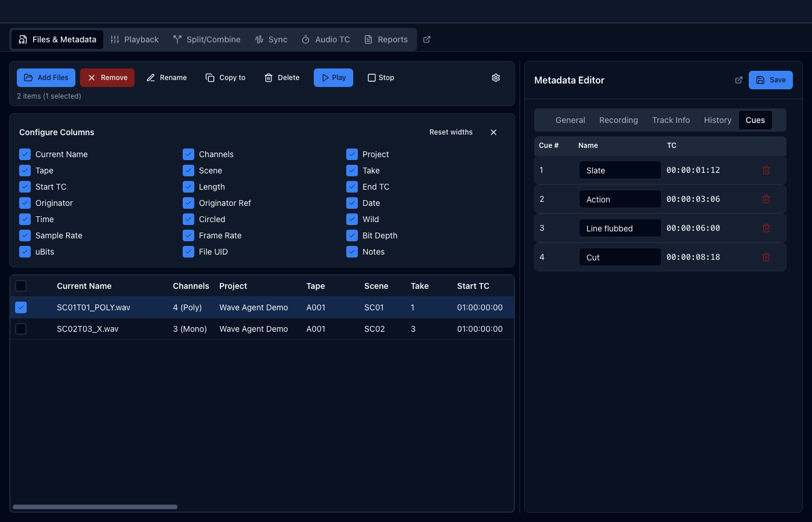
Task: Click cue timecode 00:00:03:06
Action: [x=693, y=199]
